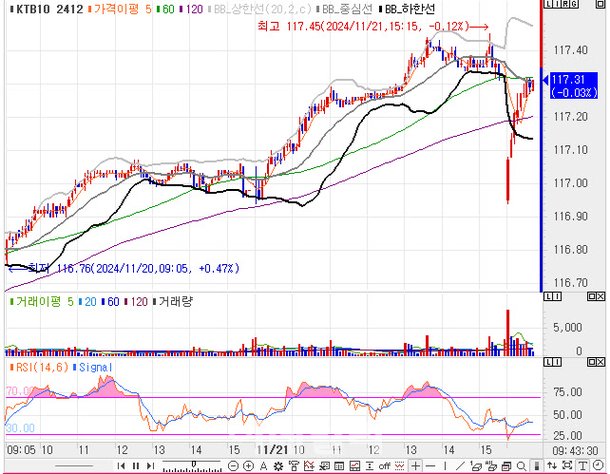
Task: Select the diagonal trendline tool
Action: click(460, 466)
